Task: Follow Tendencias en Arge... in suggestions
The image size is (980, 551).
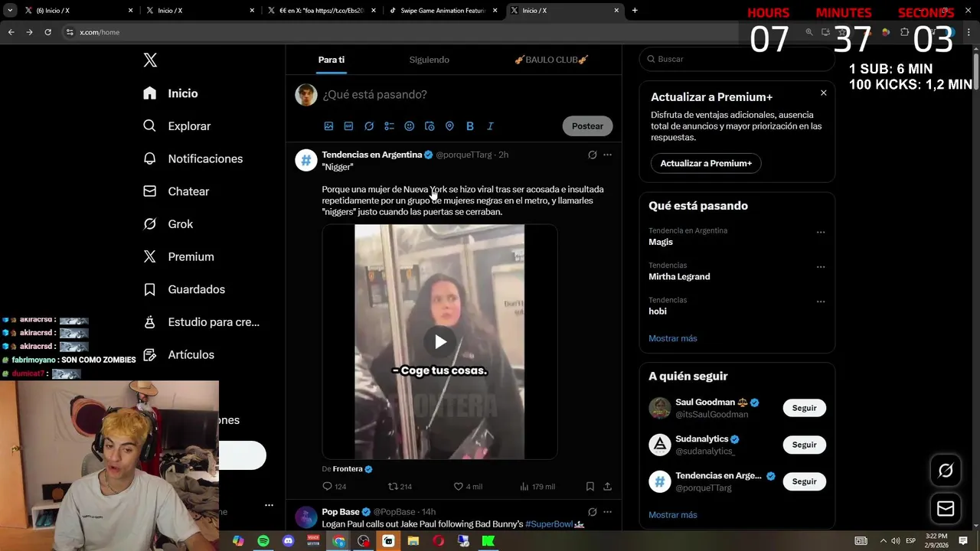Action: pos(804,481)
